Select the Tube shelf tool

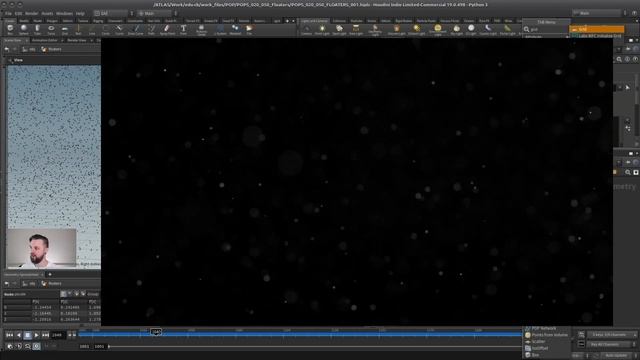tap(37, 29)
